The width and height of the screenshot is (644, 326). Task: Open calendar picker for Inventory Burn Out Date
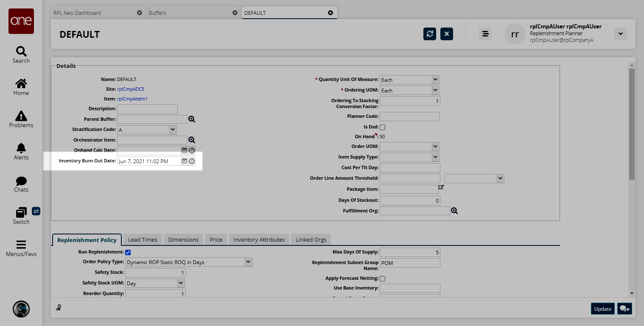[x=185, y=161]
